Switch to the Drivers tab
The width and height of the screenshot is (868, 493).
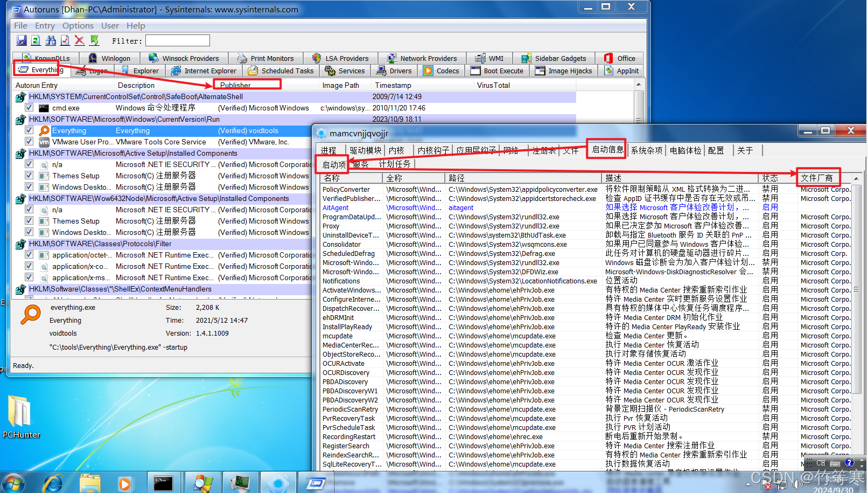[394, 71]
